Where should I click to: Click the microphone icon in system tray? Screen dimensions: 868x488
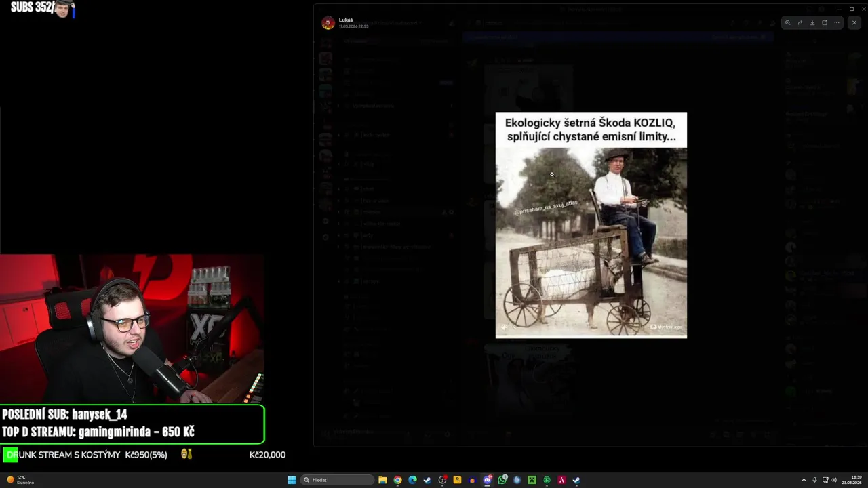814,480
